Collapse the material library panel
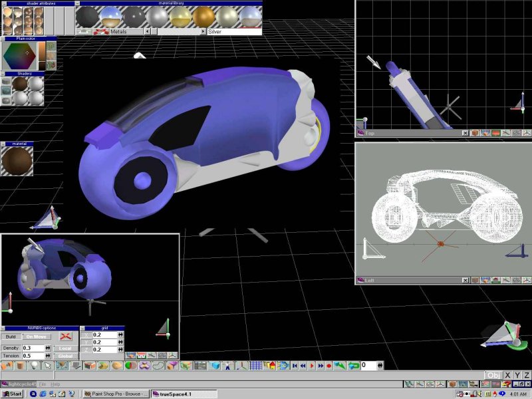 tap(78, 3)
